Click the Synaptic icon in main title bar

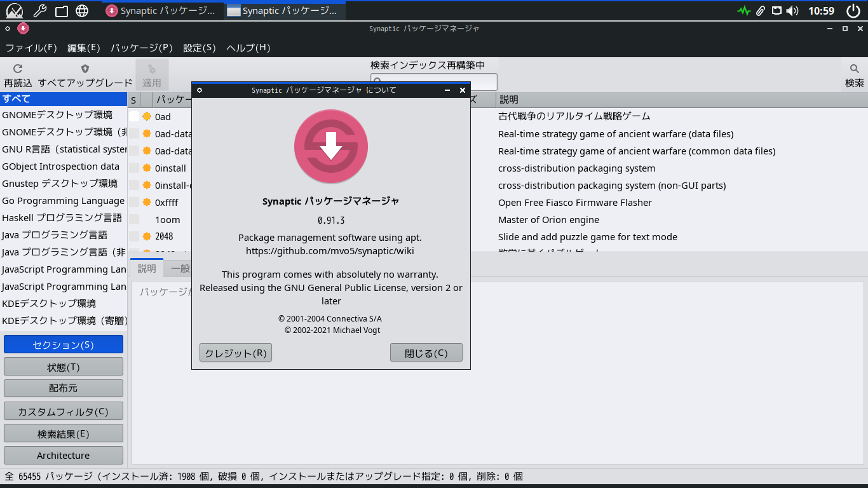coord(23,29)
